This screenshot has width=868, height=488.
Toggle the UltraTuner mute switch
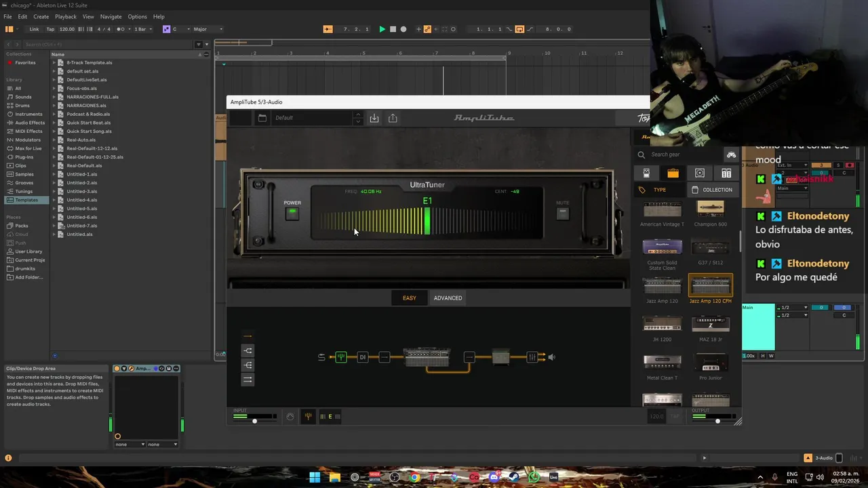click(562, 213)
